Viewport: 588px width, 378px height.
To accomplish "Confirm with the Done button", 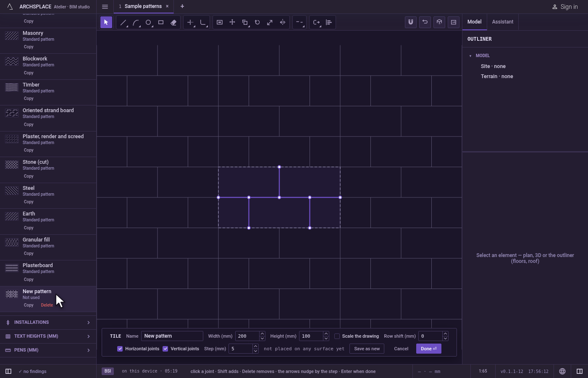I will [429, 349].
